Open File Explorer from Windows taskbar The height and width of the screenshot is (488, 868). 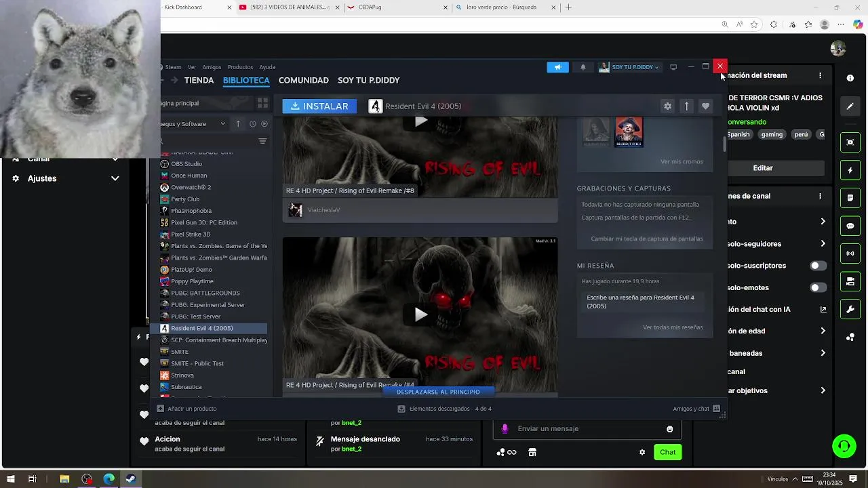pos(64,479)
